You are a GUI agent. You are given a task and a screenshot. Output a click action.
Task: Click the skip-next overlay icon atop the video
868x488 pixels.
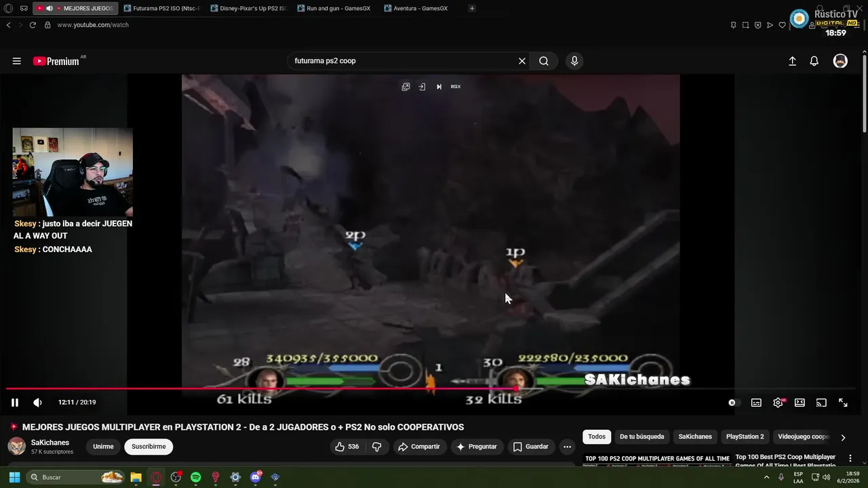[439, 87]
